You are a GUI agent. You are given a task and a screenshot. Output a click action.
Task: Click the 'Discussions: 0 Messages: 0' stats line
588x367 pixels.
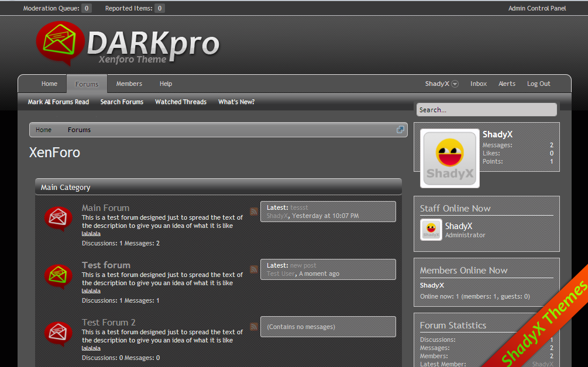(x=121, y=358)
